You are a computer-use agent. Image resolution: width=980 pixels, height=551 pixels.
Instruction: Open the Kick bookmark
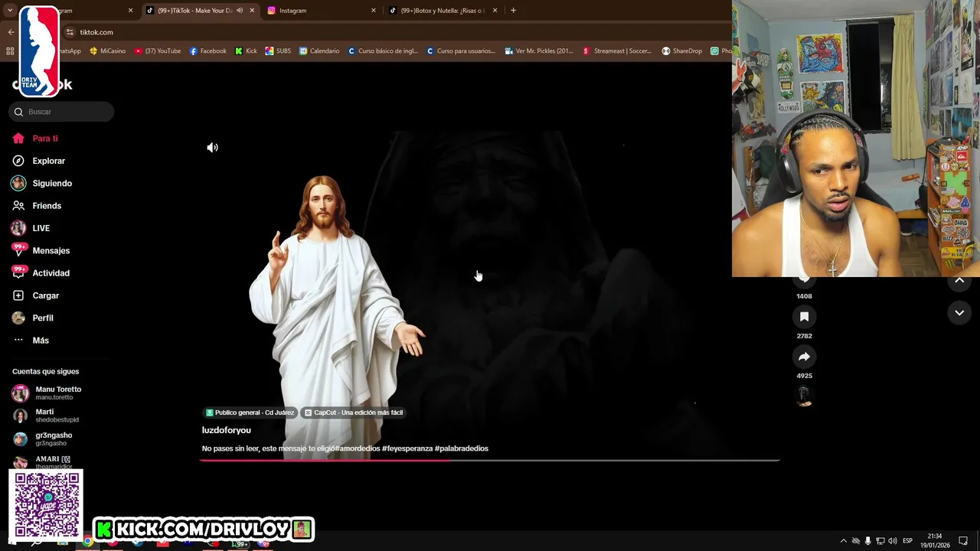point(246,51)
